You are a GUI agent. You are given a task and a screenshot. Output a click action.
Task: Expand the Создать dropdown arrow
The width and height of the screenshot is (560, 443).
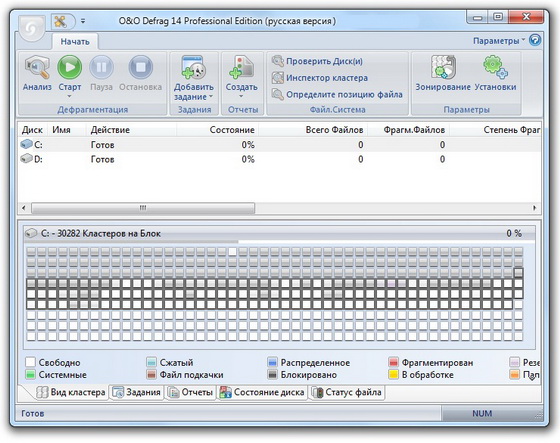pyautogui.click(x=241, y=96)
